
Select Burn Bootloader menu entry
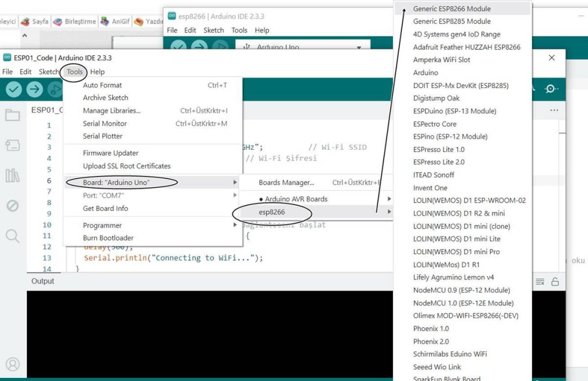(x=153, y=238)
